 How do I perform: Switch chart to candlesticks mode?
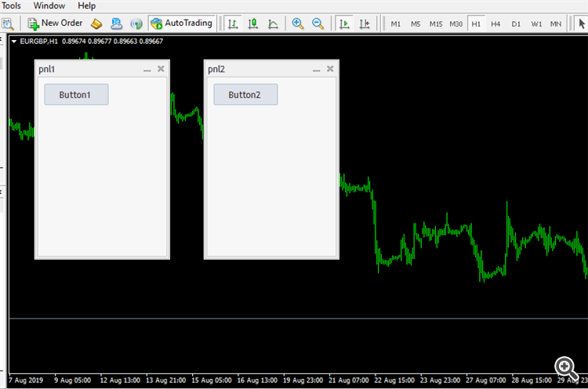coord(253,24)
